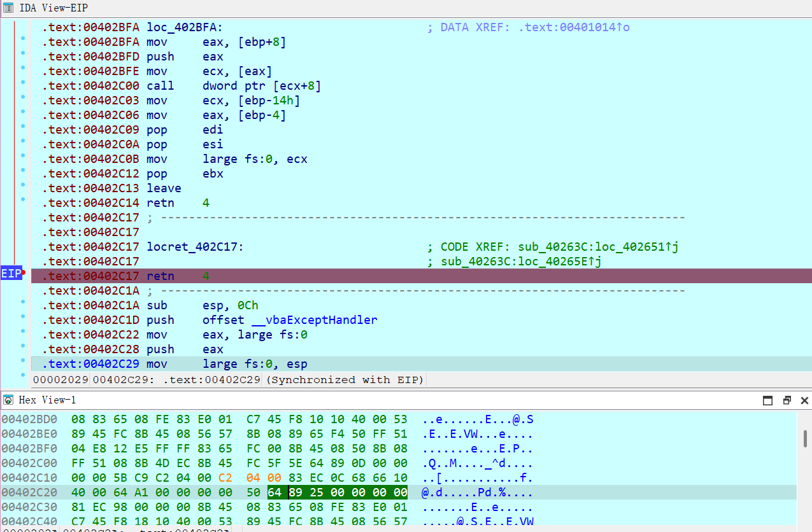
Task: Float the Hex View-1 panel window
Action: point(787,400)
